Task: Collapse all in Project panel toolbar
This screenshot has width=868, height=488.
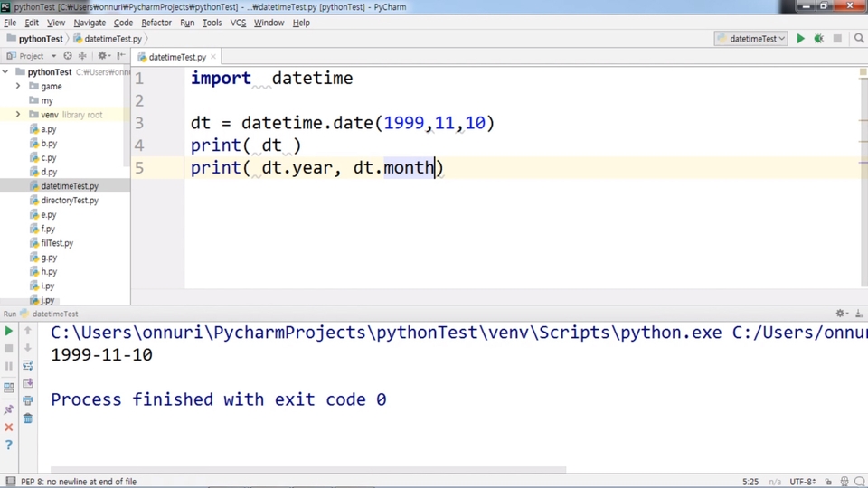Action: [82, 56]
